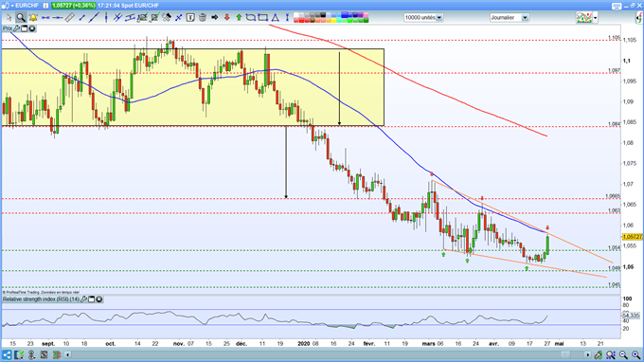This screenshot has height=362, width=644.
Task: Add a text label with T tool
Action: pos(190,18)
